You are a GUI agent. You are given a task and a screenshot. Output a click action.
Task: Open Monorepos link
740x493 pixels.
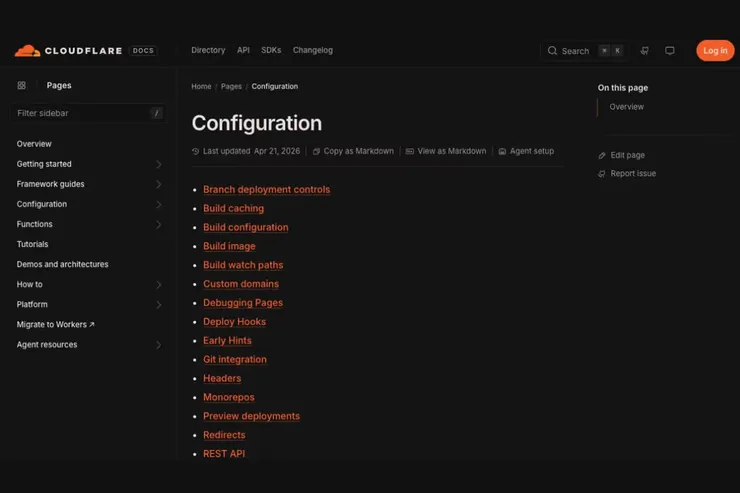229,397
